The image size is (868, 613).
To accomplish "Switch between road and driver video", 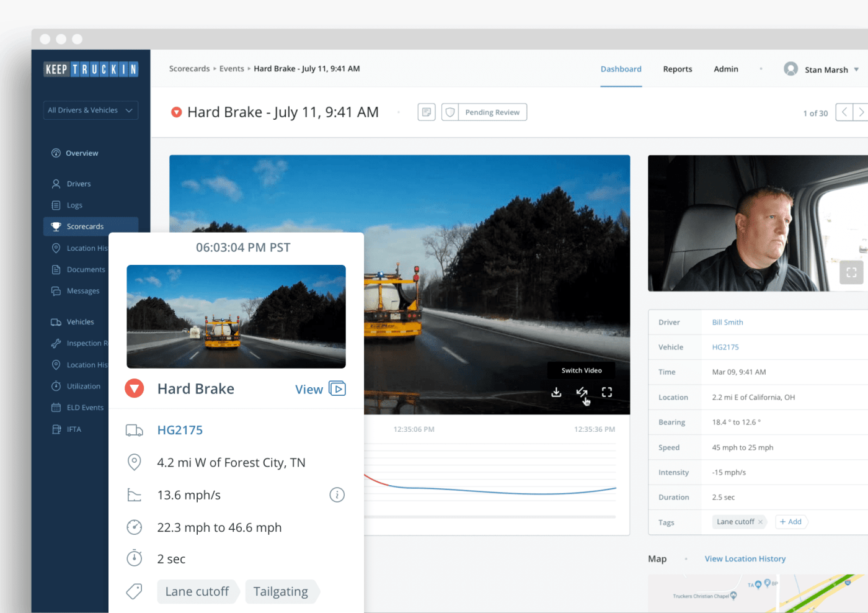I will [x=582, y=392].
